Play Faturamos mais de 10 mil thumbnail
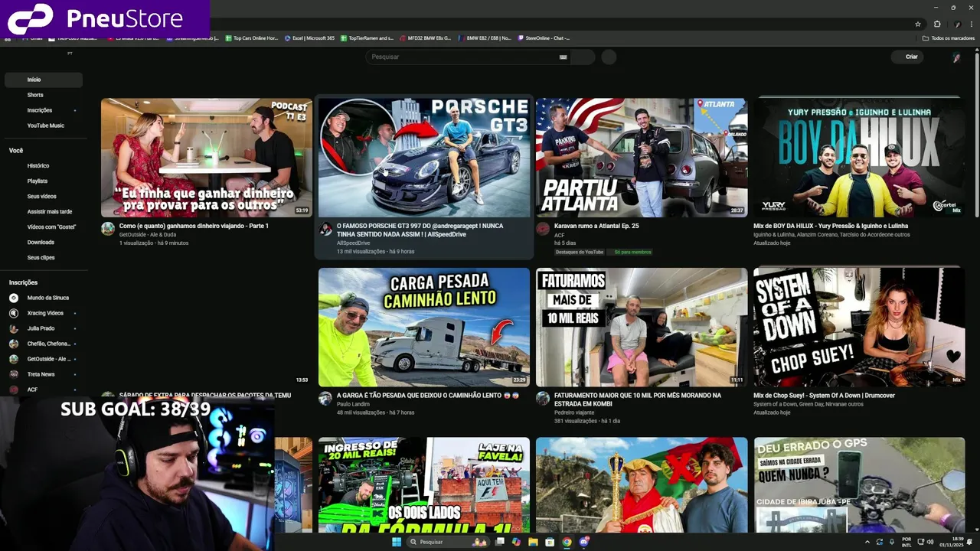 coord(642,327)
